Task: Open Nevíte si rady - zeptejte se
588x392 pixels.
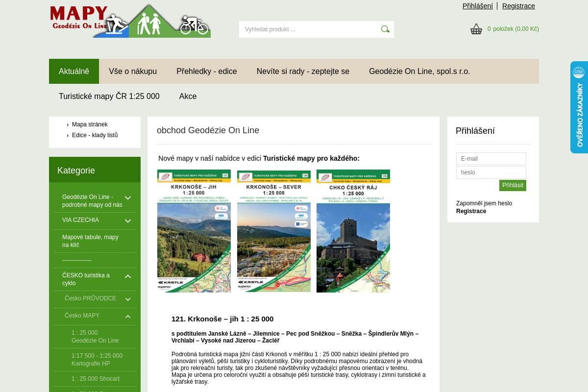Action: pyautogui.click(x=303, y=72)
